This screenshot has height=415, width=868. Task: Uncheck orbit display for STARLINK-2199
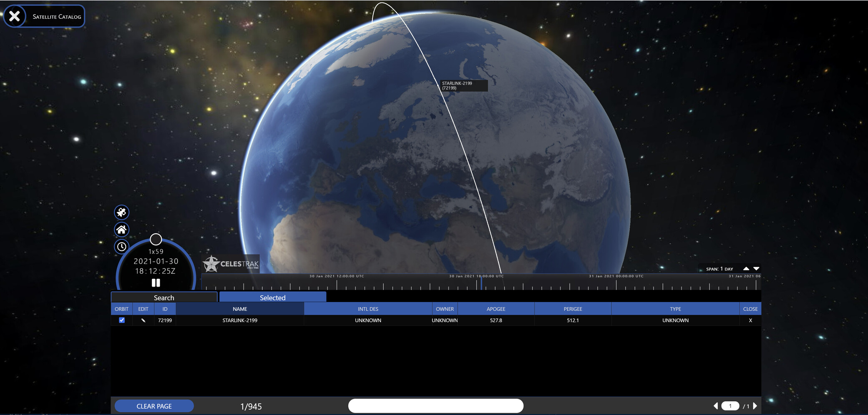(122, 320)
